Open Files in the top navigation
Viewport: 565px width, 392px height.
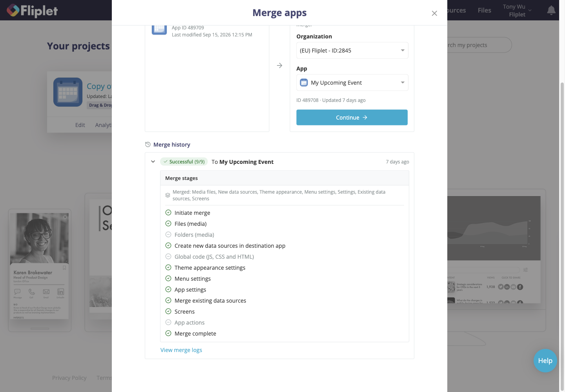coord(485,10)
